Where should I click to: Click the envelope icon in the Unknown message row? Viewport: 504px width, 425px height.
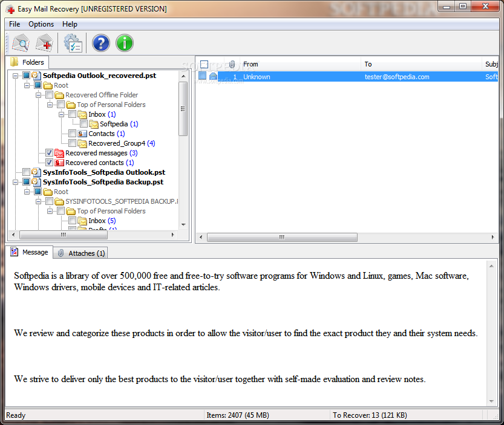pos(213,76)
